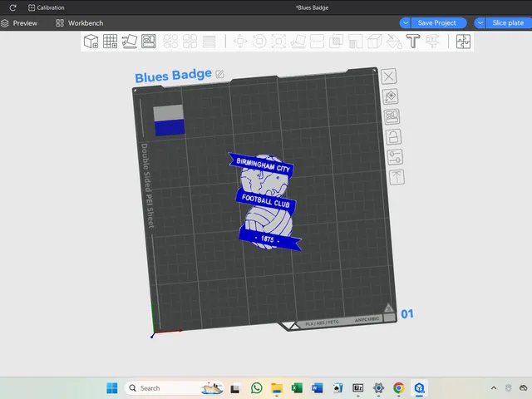This screenshot has height=399, width=532.
Task: Click the Save Project button
Action: [x=439, y=23]
